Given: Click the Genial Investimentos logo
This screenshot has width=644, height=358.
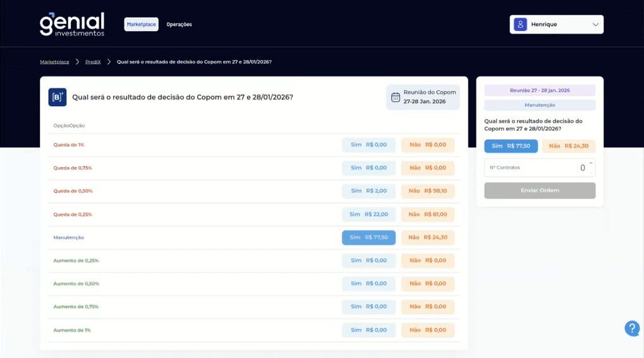Looking at the screenshot, I should pos(72,24).
